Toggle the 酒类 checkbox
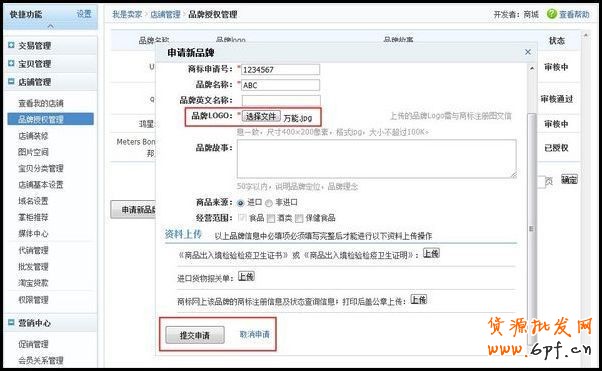Viewport: 602px width, 371px height. [271, 219]
